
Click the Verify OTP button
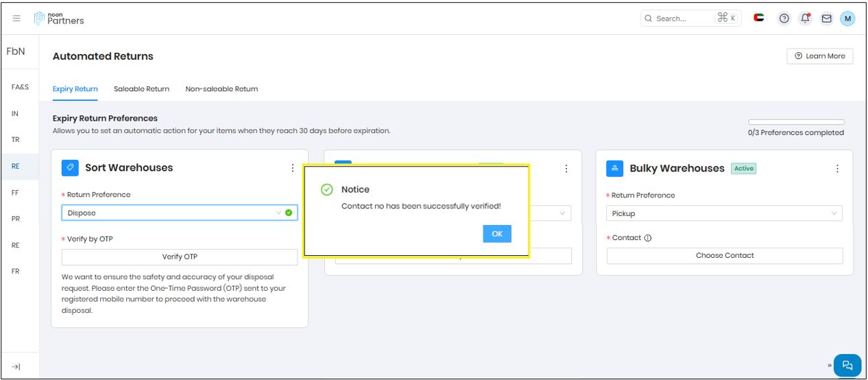coord(179,257)
